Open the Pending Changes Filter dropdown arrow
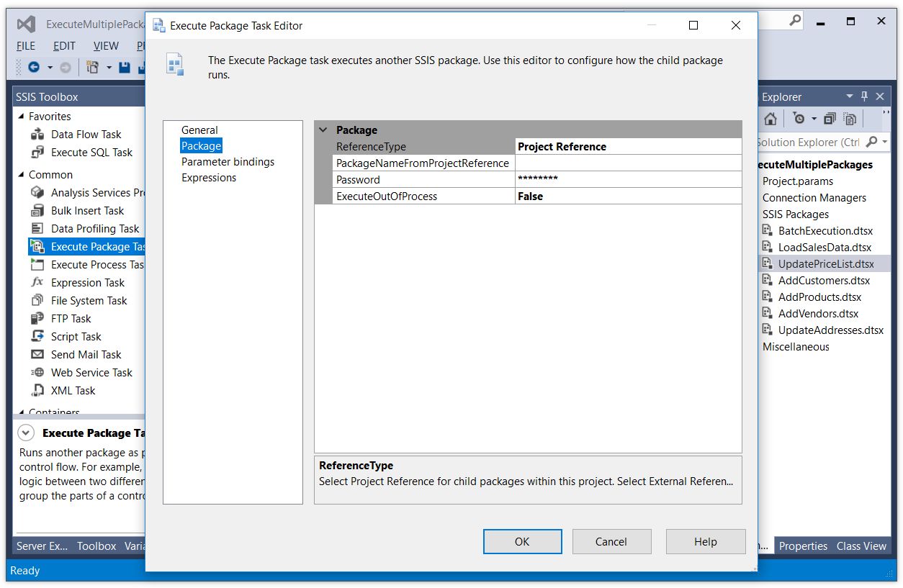The image size is (903, 588). (x=814, y=119)
